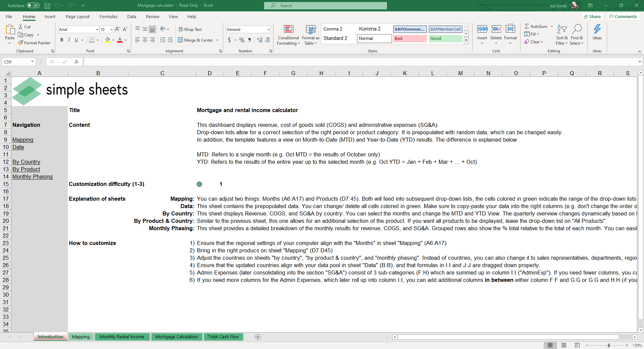The image size is (644, 349).
Task: Follow the Mapping navigation link
Action: [x=23, y=140]
